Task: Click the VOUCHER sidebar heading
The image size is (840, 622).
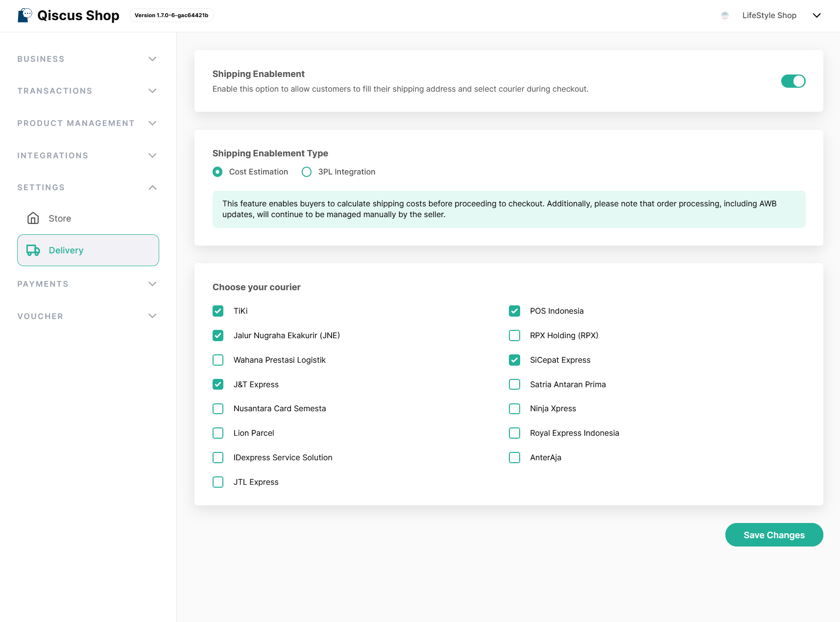Action: point(40,316)
